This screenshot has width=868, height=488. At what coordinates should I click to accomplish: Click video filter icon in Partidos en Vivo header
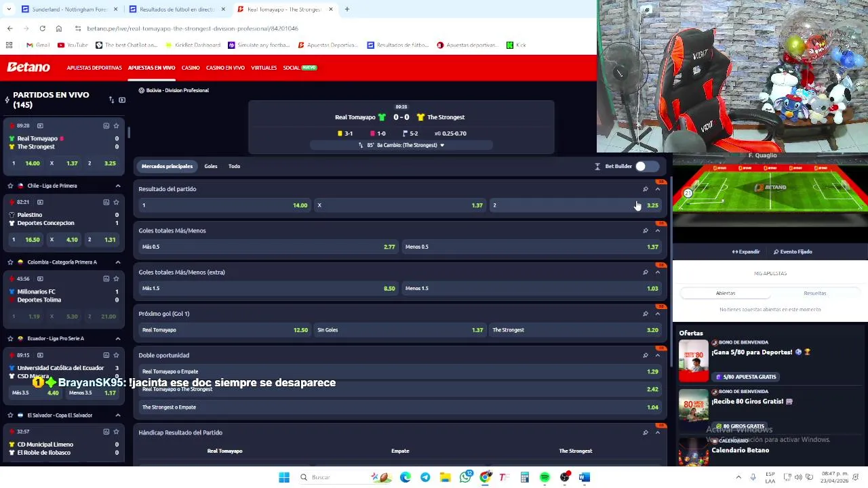pyautogui.click(x=122, y=100)
